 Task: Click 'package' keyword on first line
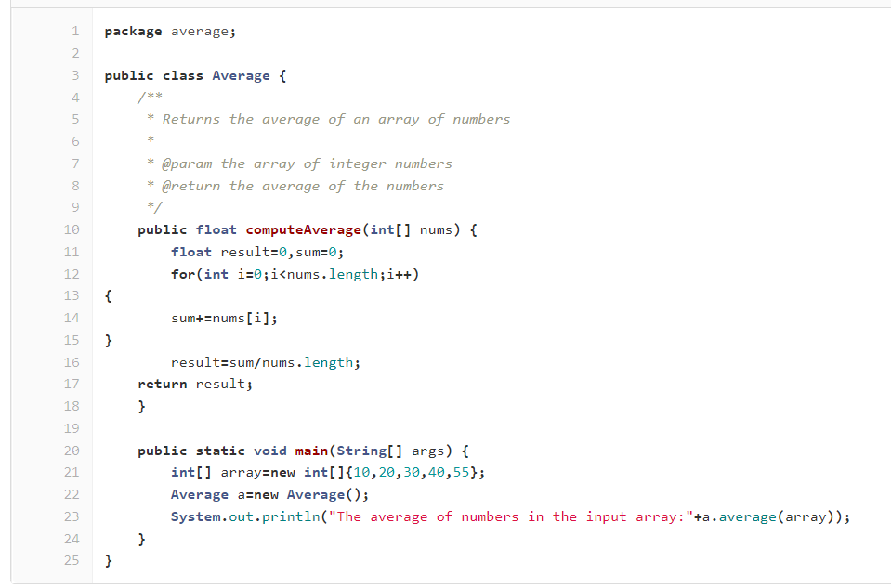[133, 32]
